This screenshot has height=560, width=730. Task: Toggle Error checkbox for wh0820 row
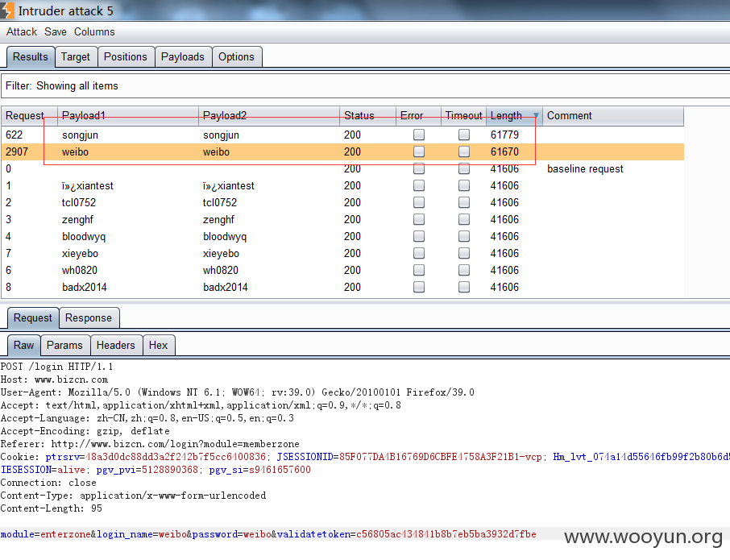click(x=419, y=270)
